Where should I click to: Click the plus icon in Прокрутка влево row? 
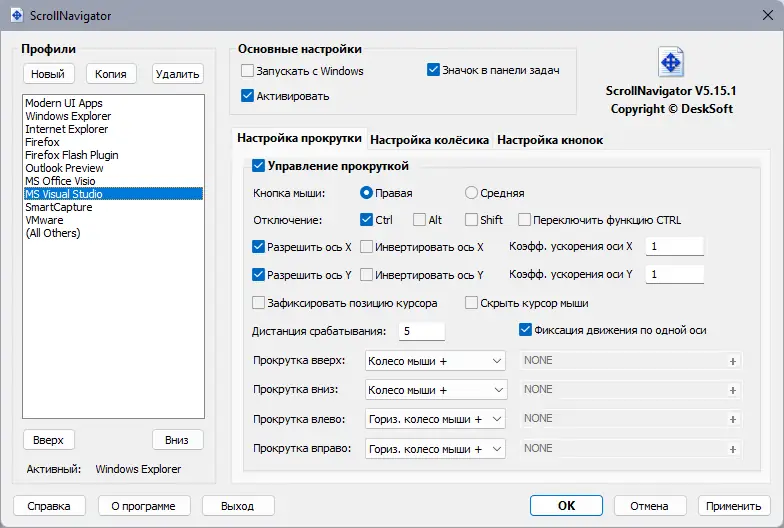coord(732,419)
